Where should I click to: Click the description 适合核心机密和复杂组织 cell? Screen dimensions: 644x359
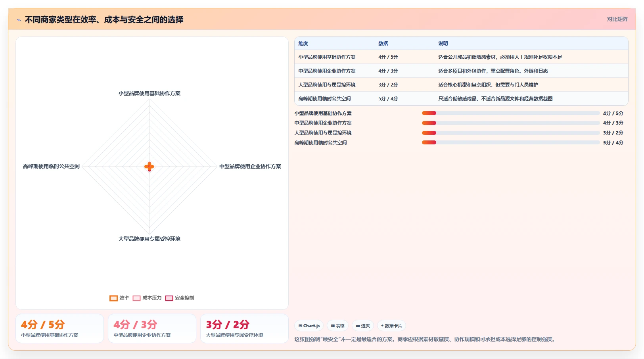tap(488, 85)
